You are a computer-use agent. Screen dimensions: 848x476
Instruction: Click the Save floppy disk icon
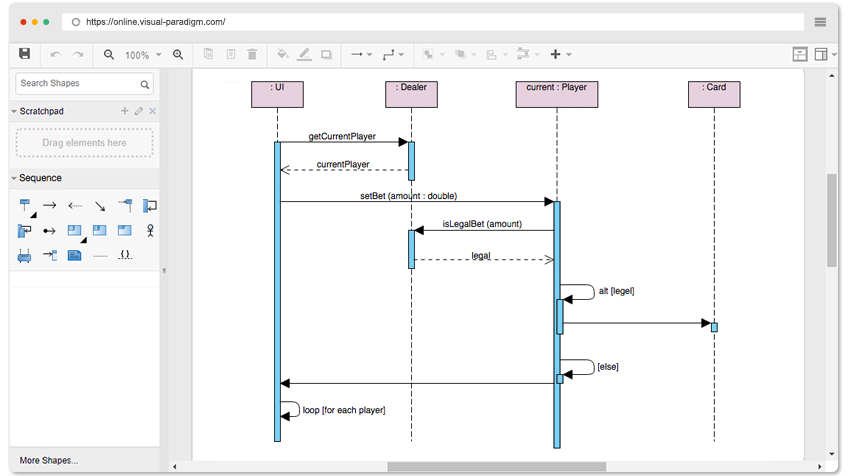coord(24,54)
